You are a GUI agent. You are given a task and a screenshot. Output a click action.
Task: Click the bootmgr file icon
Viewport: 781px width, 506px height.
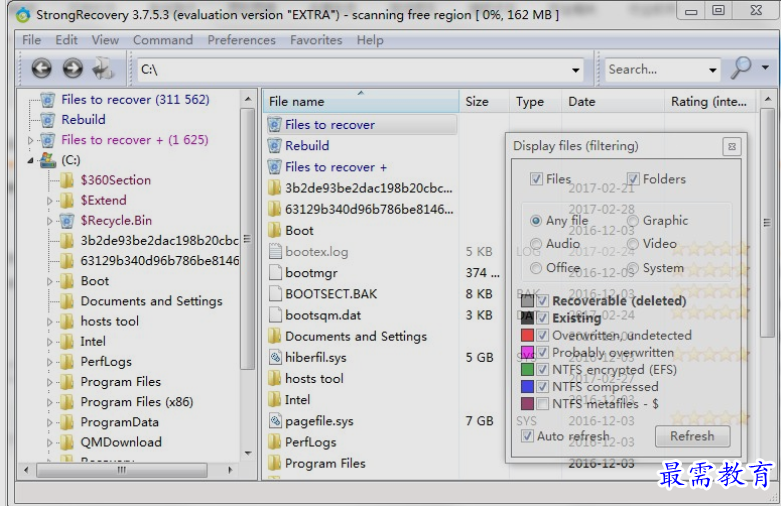tap(275, 273)
